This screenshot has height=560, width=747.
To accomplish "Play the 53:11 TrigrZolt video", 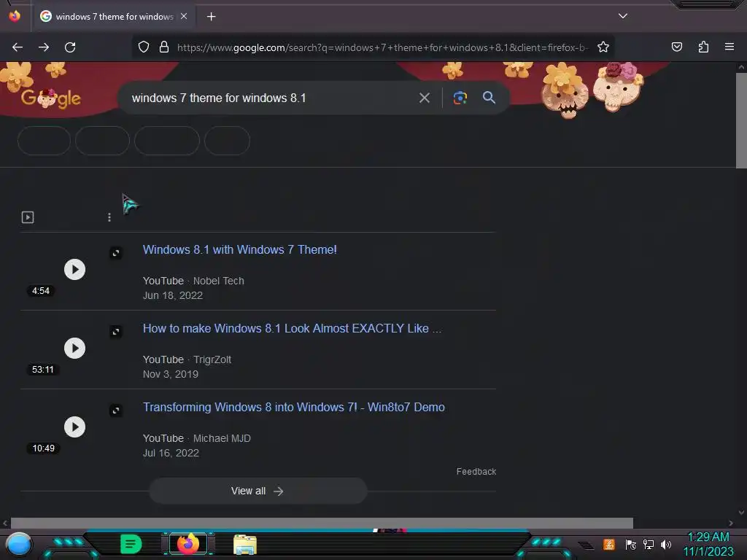I will click(x=75, y=348).
